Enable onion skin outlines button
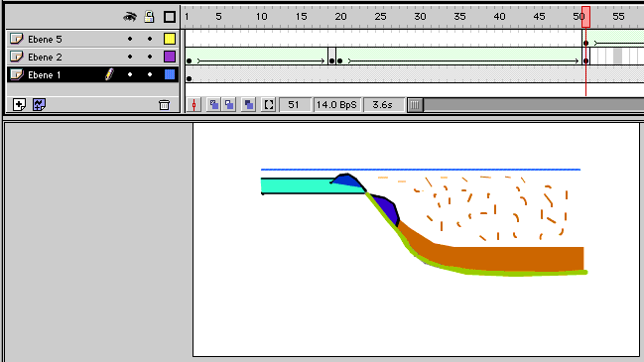 [229, 105]
